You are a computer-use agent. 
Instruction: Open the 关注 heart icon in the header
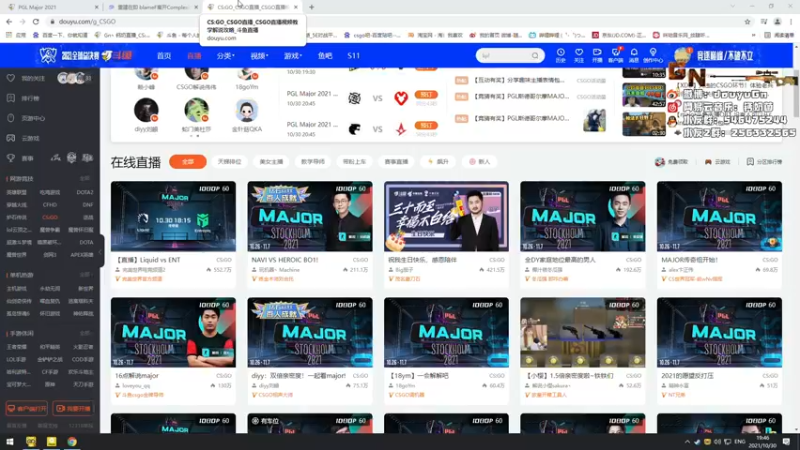579,55
